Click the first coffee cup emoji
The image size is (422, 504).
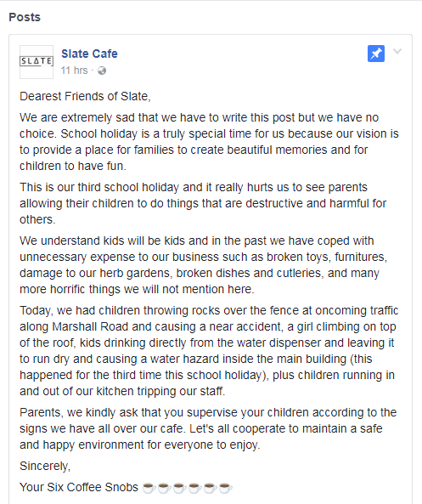click(x=149, y=488)
